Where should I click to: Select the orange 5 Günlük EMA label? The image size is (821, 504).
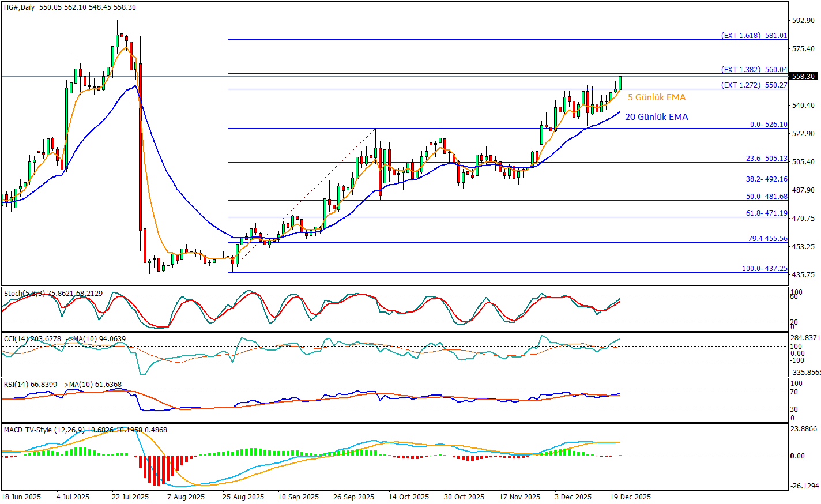pyautogui.click(x=657, y=97)
